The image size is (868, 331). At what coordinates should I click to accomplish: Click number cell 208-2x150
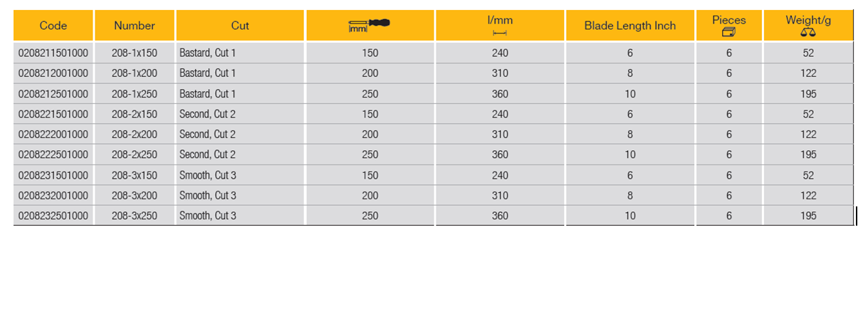coord(135,114)
